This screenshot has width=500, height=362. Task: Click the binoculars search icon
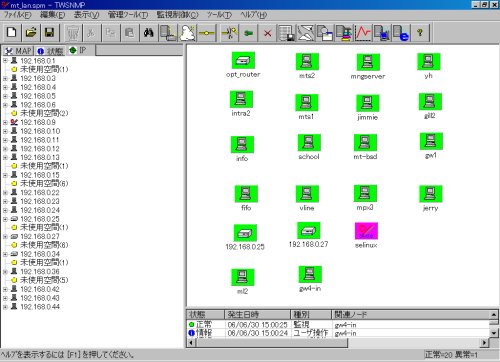148,33
